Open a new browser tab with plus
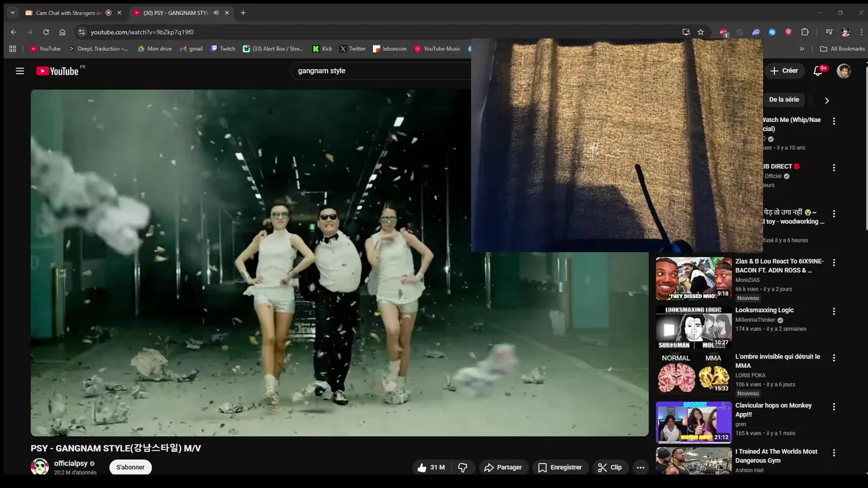This screenshot has height=488, width=868. (x=243, y=13)
